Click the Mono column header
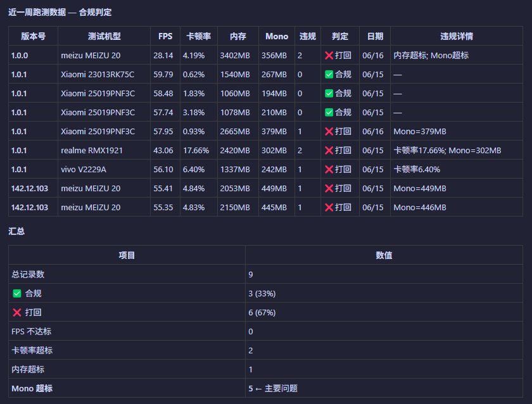The image size is (532, 404). (x=277, y=36)
